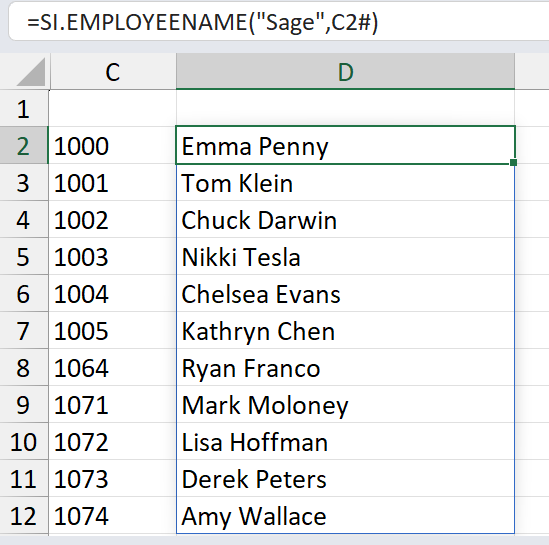
Task: Select cell containing Amy Wallace
Action: pos(346,516)
